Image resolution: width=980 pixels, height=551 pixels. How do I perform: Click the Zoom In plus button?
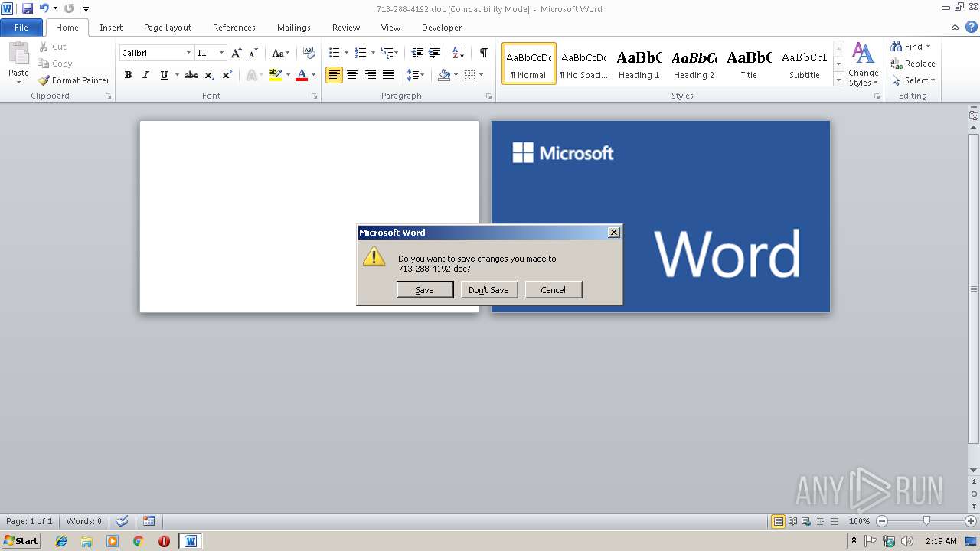pos(971,521)
